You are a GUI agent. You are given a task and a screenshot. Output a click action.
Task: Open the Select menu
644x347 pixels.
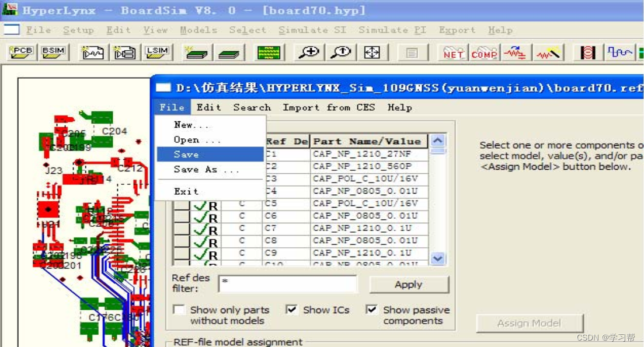[x=248, y=30]
